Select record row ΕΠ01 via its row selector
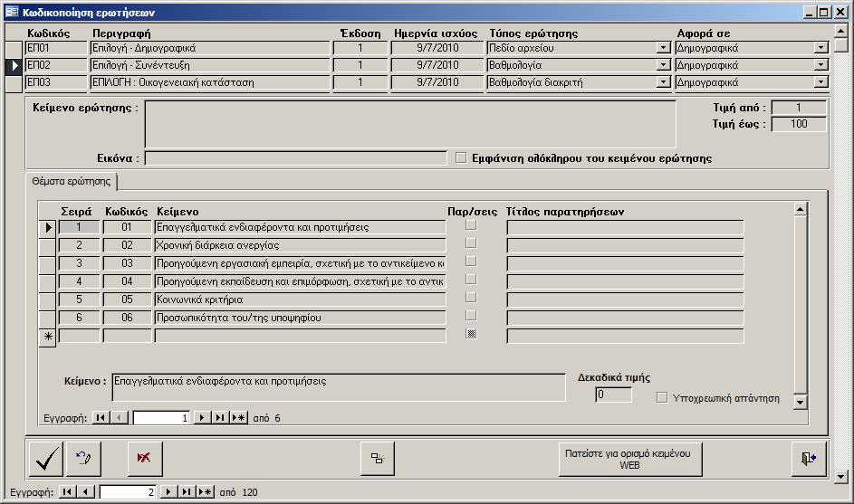Screen dimensions: 854x504 pyautogui.click(x=14, y=49)
